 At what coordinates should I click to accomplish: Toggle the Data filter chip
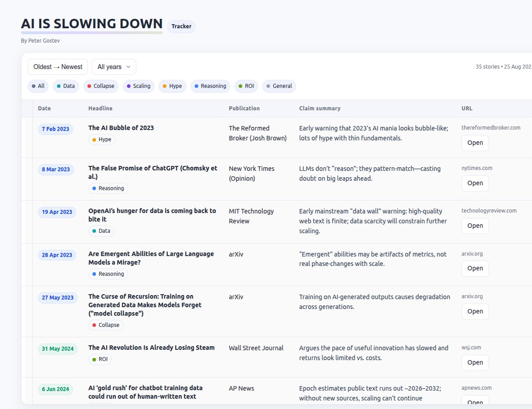(x=65, y=86)
